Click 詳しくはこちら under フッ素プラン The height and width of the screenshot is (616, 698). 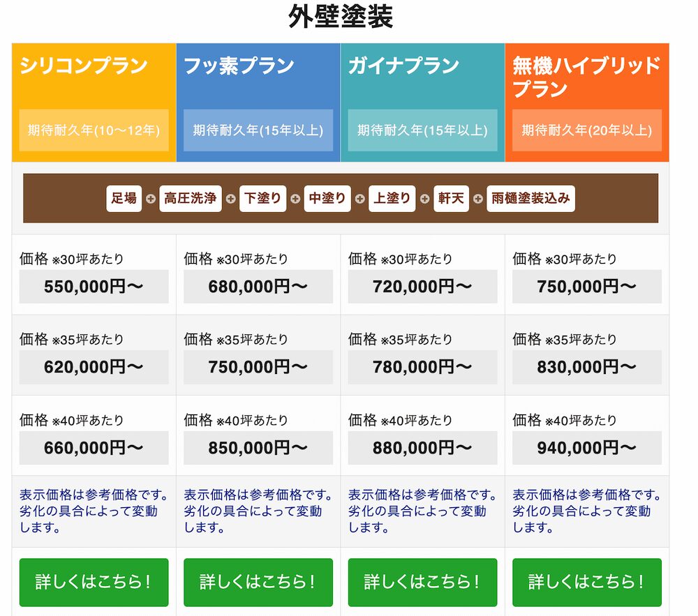point(258,582)
